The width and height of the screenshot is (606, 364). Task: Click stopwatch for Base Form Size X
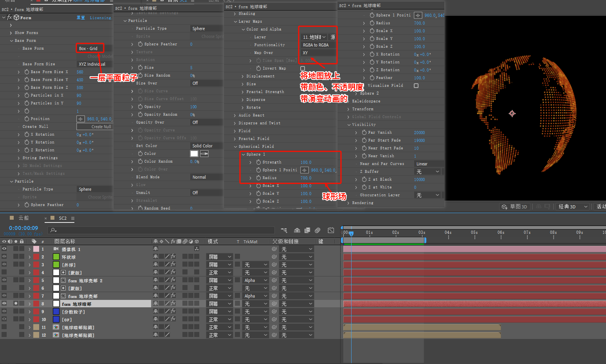[27, 72]
